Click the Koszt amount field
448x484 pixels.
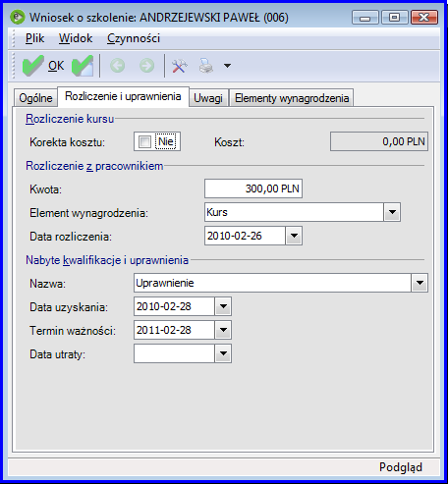coord(379,141)
